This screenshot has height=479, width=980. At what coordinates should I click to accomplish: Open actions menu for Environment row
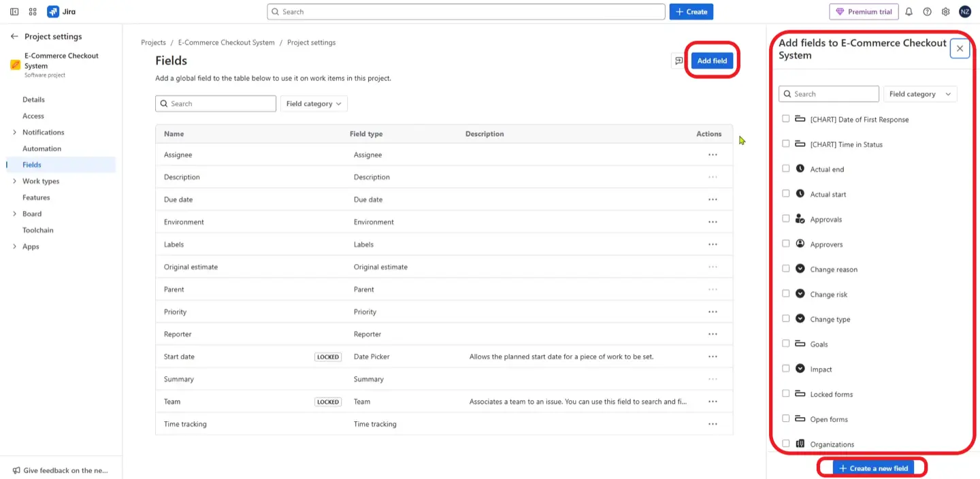[713, 222]
